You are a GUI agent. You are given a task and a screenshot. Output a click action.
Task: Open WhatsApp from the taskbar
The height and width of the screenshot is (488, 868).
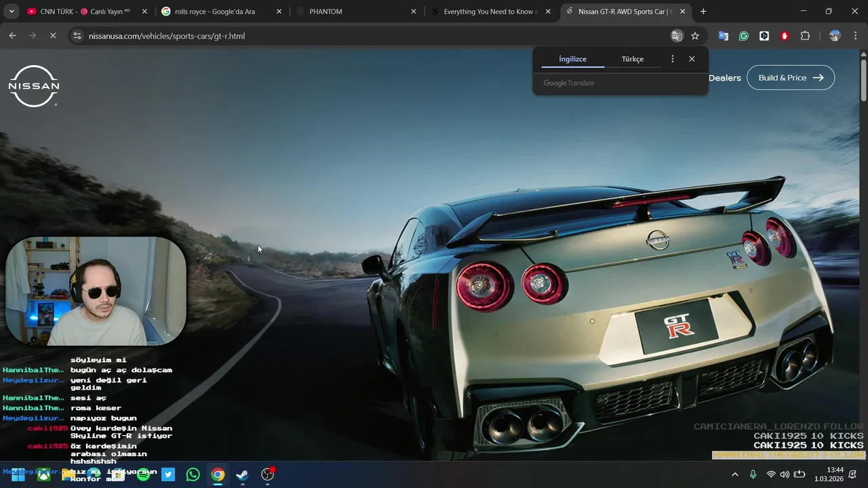[193, 475]
